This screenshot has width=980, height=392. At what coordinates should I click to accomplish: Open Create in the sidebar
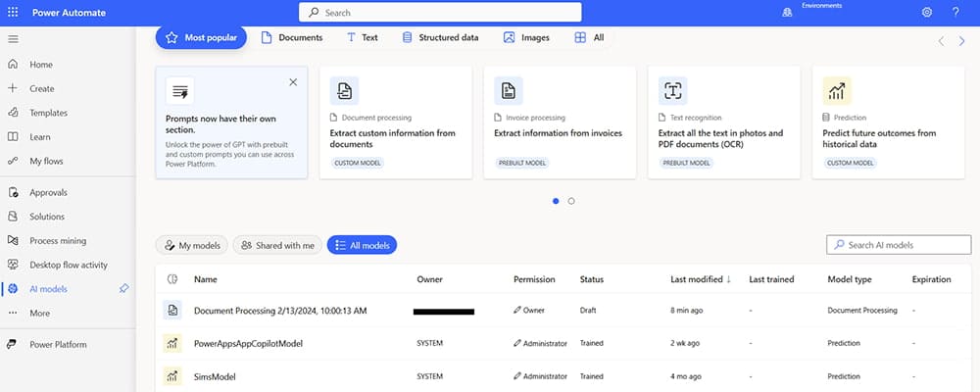coord(42,89)
